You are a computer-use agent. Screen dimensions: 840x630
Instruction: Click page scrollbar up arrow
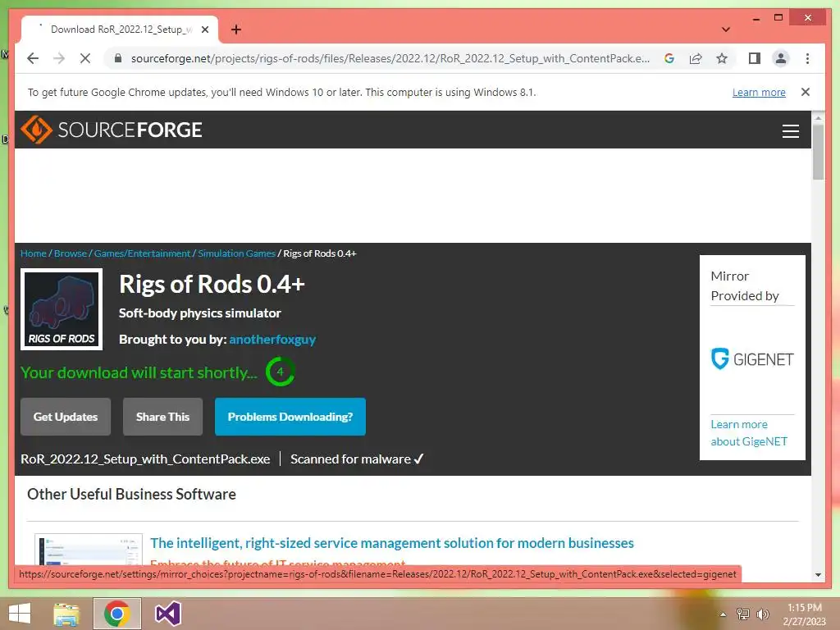tap(818, 117)
